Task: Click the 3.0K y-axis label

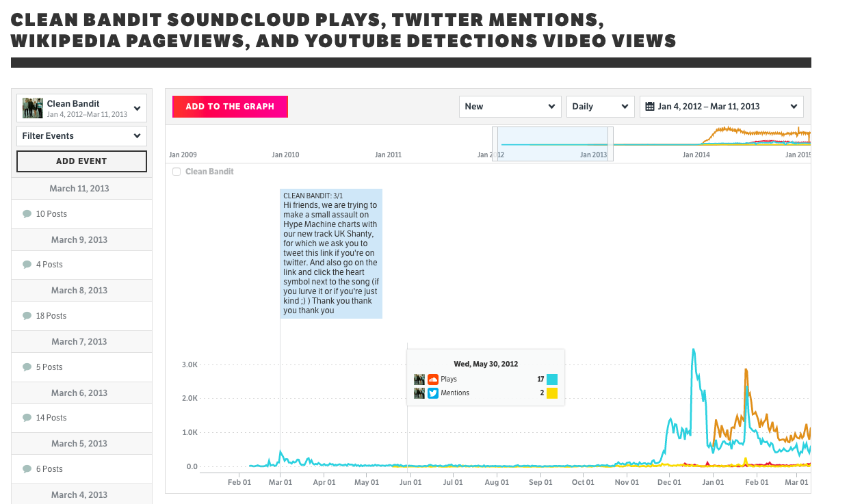Action: (x=190, y=365)
